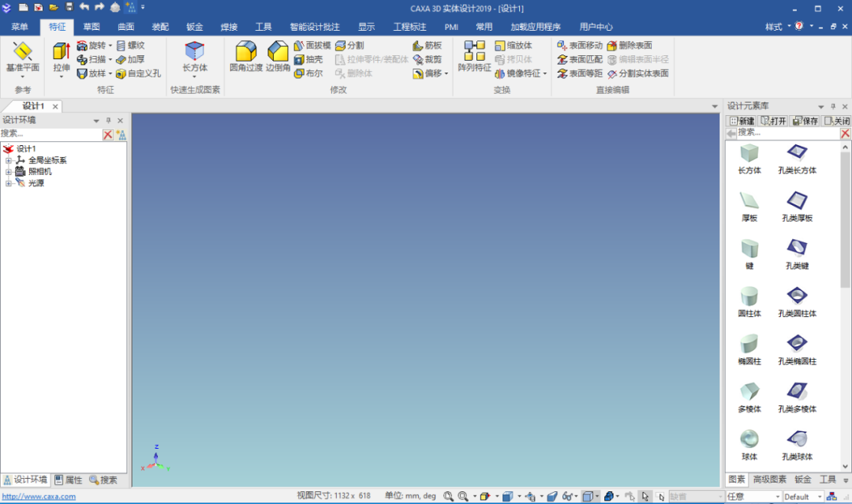The image size is (852, 504).
Task: Switch to the 工程标注 ribbon tab
Action: (409, 27)
